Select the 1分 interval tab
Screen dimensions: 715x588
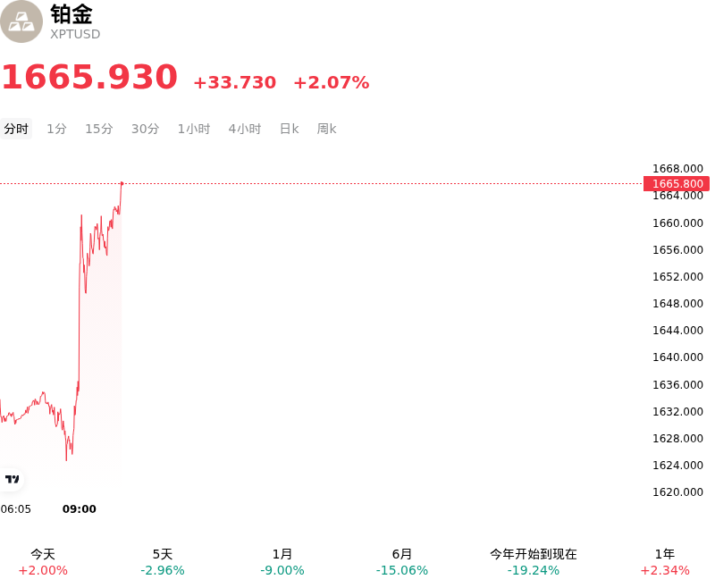pos(56,129)
